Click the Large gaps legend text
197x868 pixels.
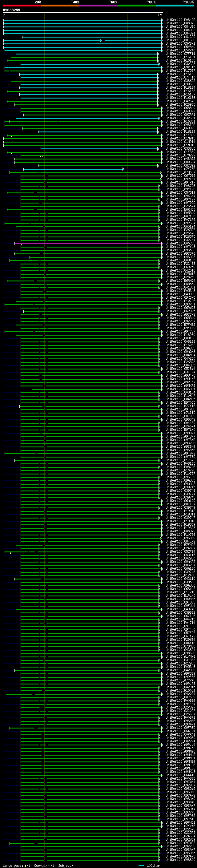pos(38,866)
